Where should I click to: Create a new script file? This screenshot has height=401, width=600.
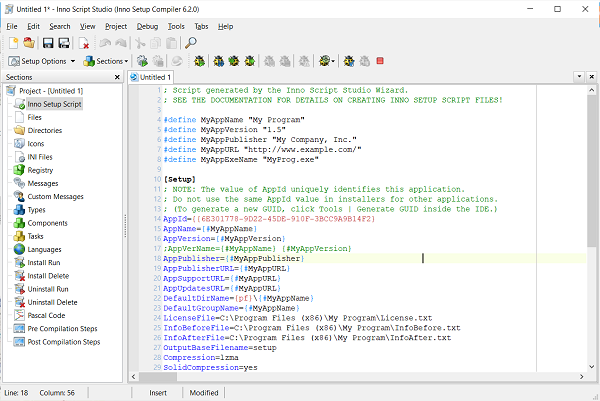(x=13, y=43)
